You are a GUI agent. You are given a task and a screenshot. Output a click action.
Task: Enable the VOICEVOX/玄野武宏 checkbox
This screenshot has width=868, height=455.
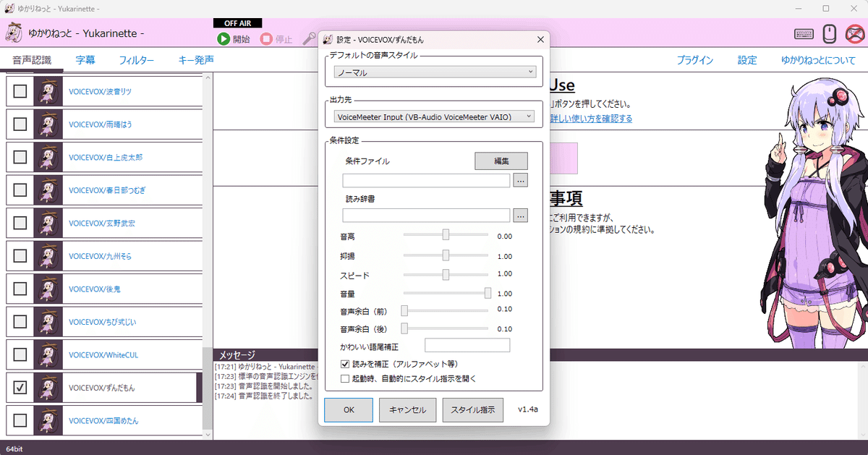point(20,223)
